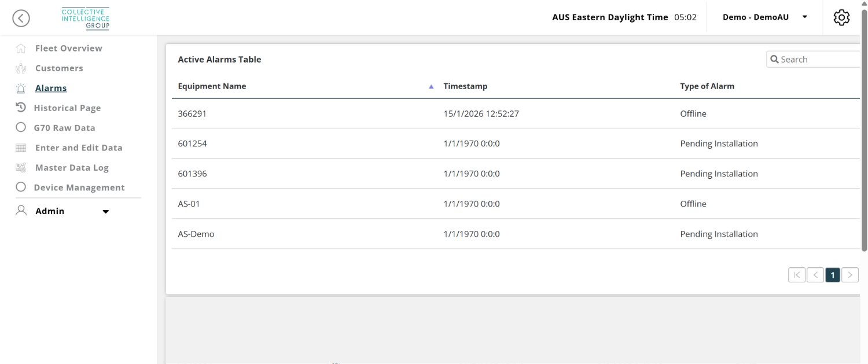Viewport: 868px width, 364px height.
Task: Click Pending Installation for 601254
Action: pyautogui.click(x=719, y=144)
